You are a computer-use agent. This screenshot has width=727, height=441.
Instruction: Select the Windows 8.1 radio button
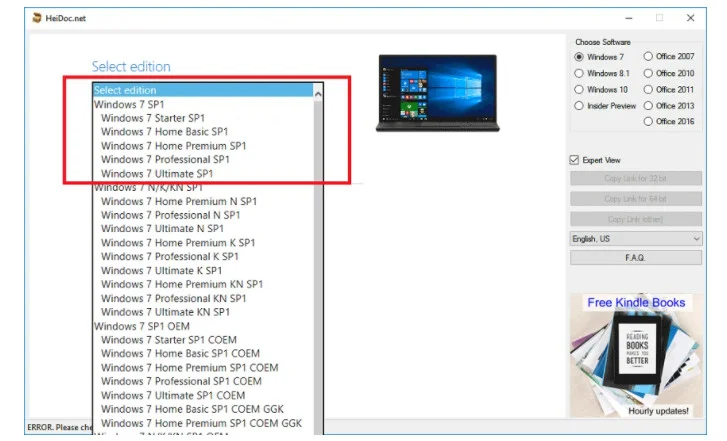pos(579,73)
